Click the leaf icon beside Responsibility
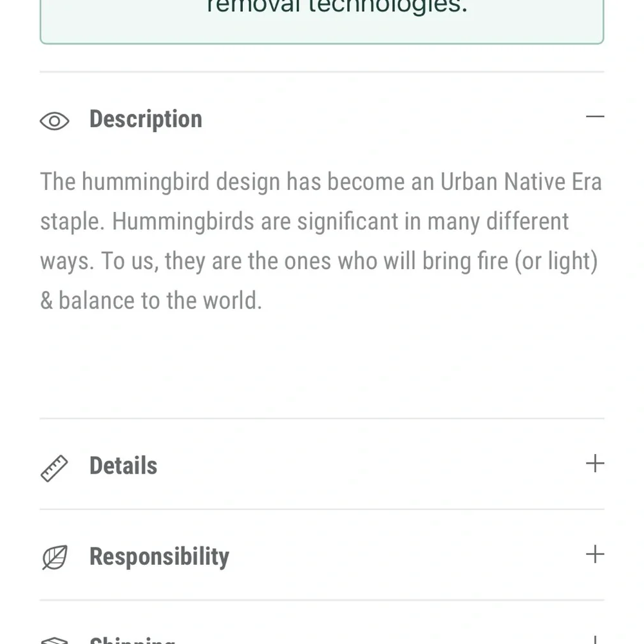Image resolution: width=644 pixels, height=644 pixels. click(55, 557)
